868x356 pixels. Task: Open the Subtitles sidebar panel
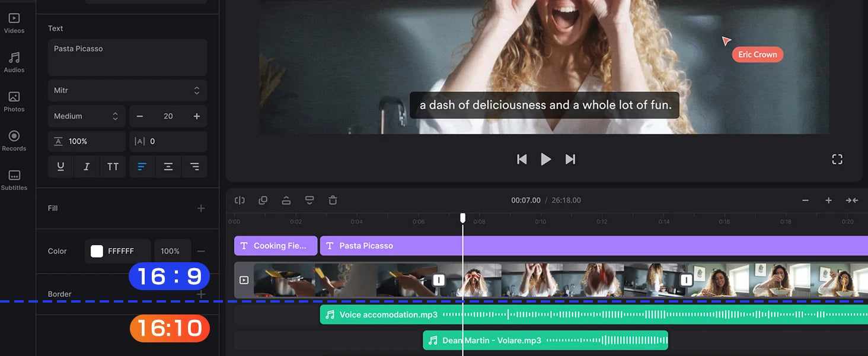point(14,180)
